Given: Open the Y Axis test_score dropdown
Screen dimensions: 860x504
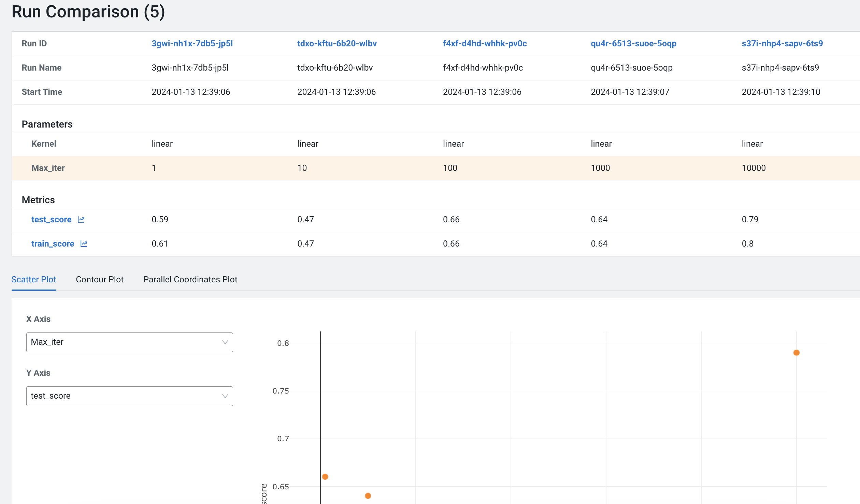Looking at the screenshot, I should point(129,396).
